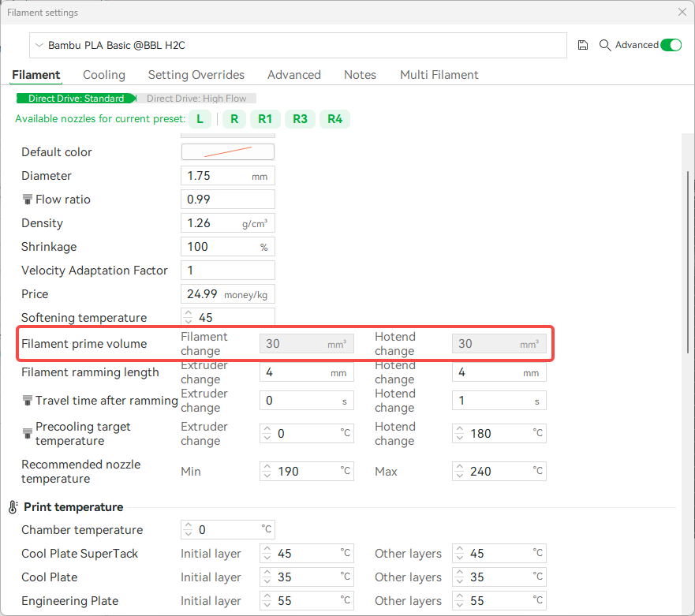Click Hotend change travel time field
Viewport: 695px width, 616px height.
(x=499, y=401)
